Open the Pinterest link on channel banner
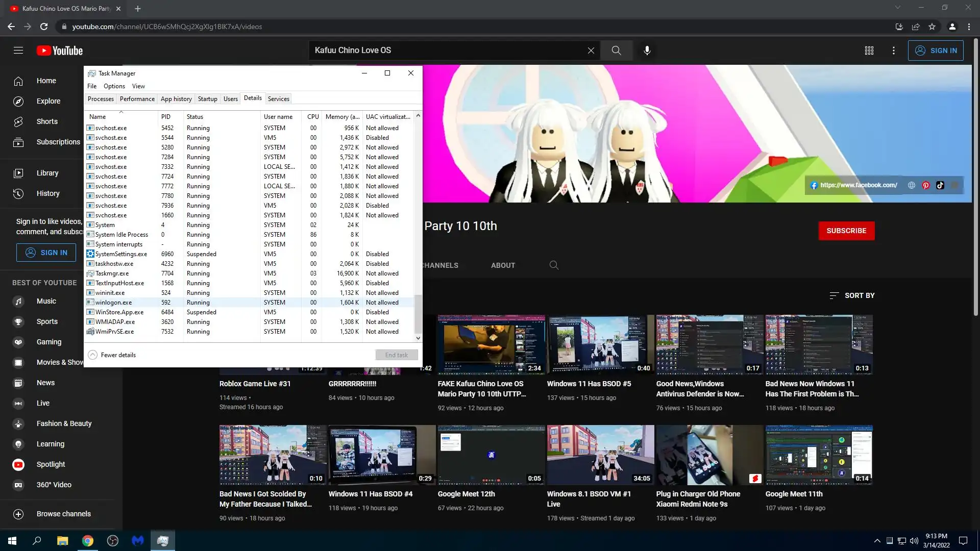980x551 pixels. [925, 185]
